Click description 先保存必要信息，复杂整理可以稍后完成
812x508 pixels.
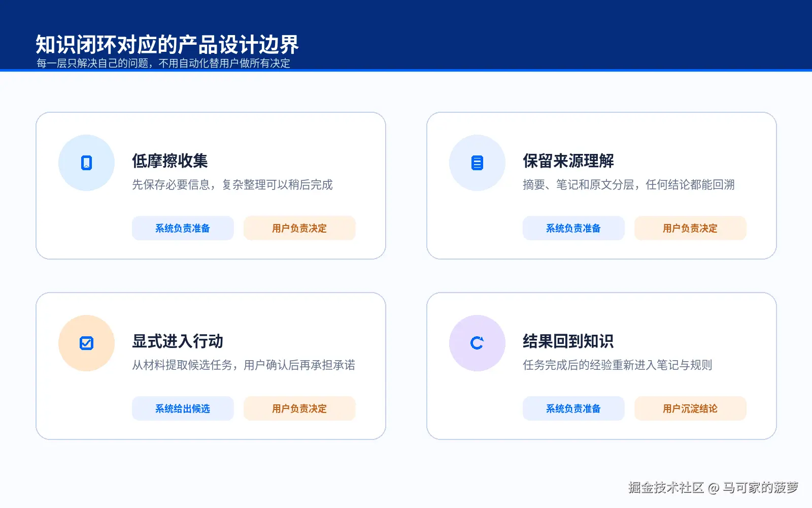232,184
